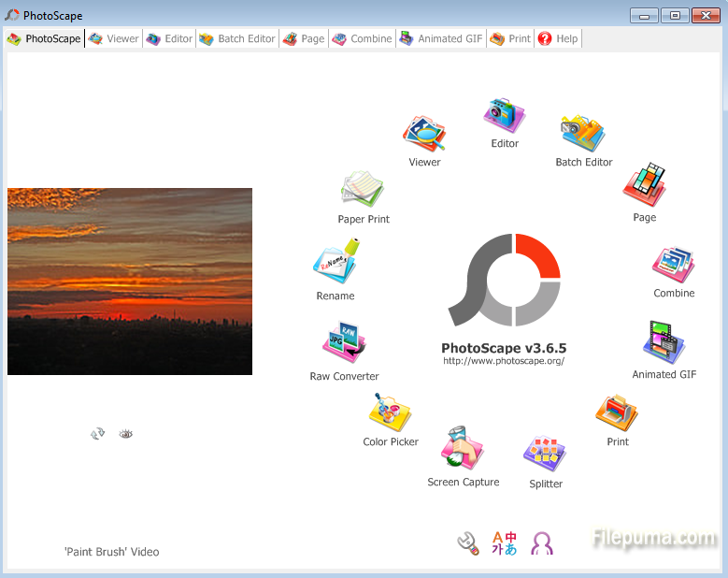The width and height of the screenshot is (728, 578).
Task: Open the Raw Converter icon
Action: 344,345
